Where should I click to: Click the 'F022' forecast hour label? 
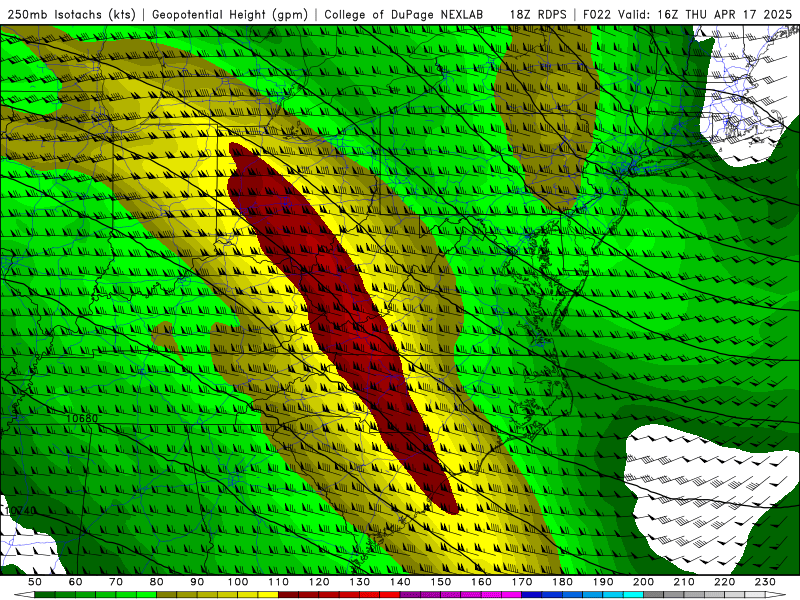[x=597, y=14]
